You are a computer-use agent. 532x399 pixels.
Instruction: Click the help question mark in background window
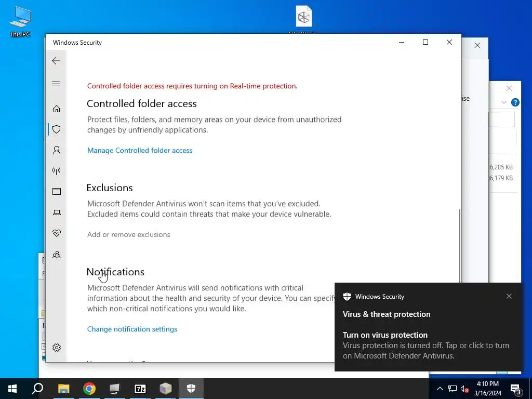coord(515,102)
